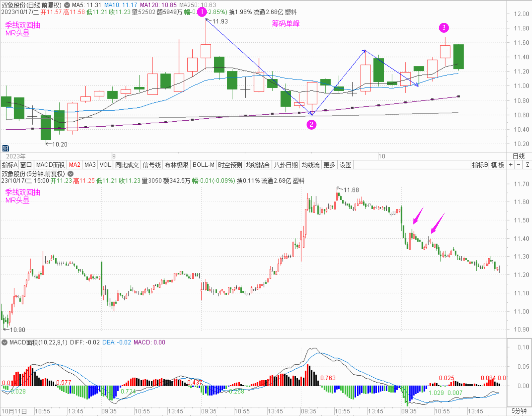Viewport: 532px width, 416px height.
Task: Select the 均线黏合 indicator tab
Action: [258, 165]
